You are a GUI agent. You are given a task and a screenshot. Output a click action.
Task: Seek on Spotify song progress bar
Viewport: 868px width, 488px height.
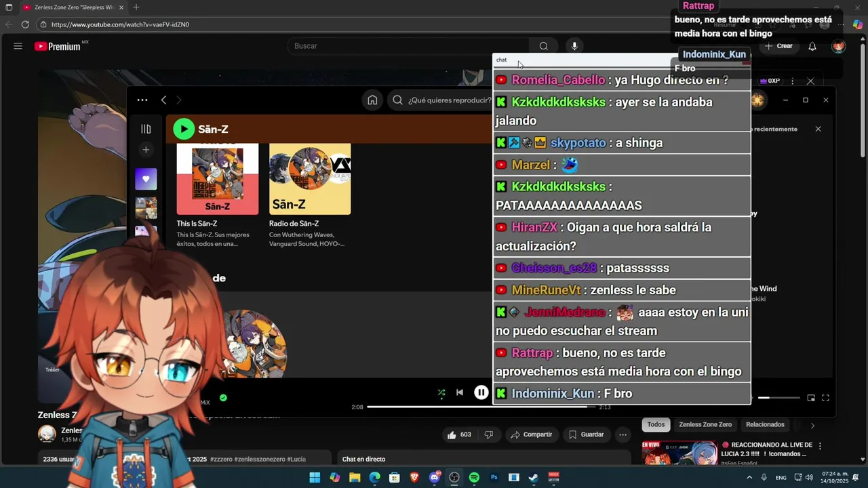click(481, 407)
